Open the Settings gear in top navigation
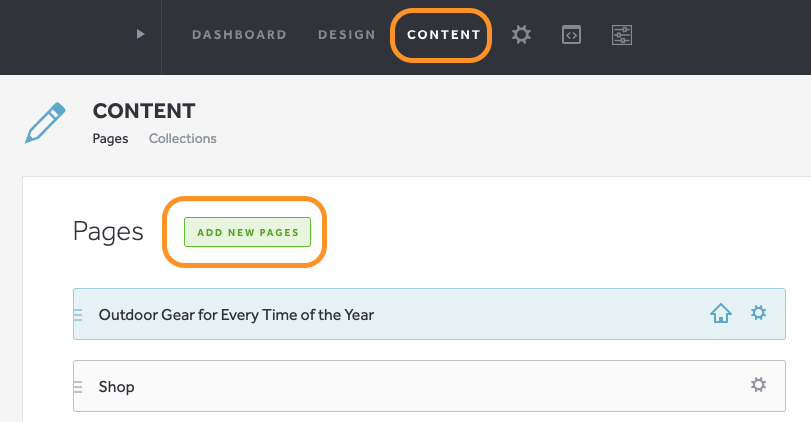The image size is (811, 422). 521,35
